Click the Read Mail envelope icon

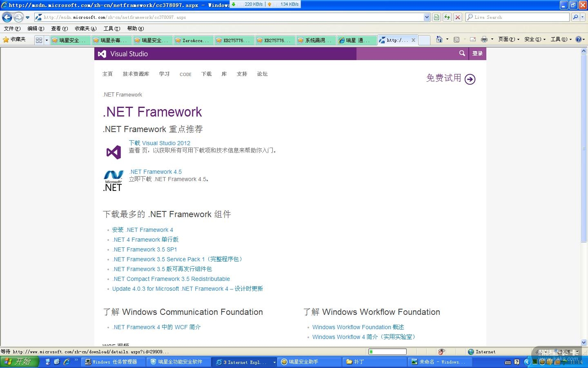(473, 39)
